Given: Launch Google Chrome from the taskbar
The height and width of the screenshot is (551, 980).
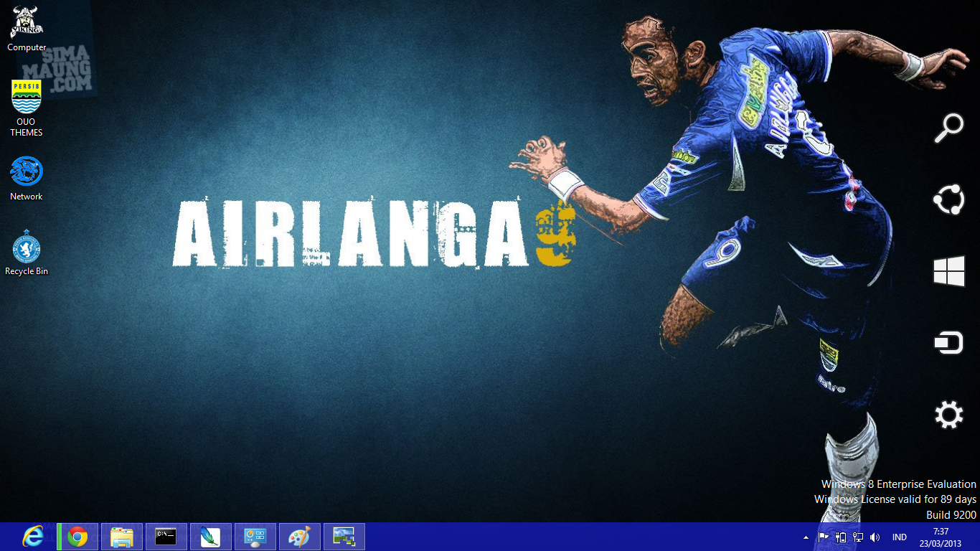Looking at the screenshot, I should 77,536.
